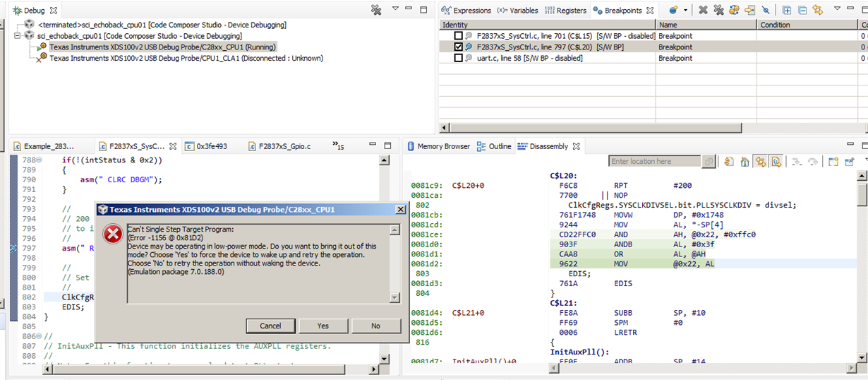Open the Breakpoints view menu dropdown arrow

click(x=837, y=9)
